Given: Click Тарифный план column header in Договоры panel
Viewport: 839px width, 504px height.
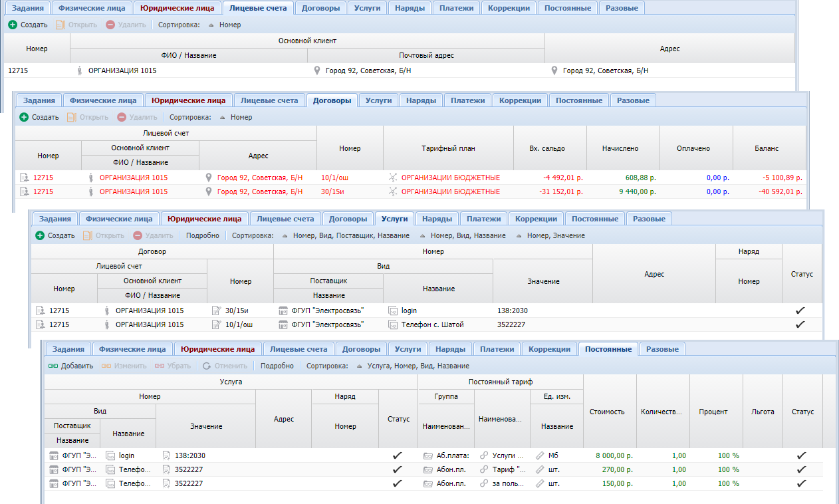Looking at the screenshot, I should pos(448,148).
